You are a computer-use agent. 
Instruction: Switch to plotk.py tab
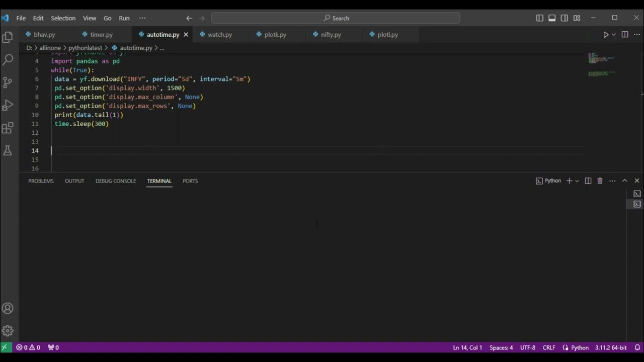[x=275, y=35]
